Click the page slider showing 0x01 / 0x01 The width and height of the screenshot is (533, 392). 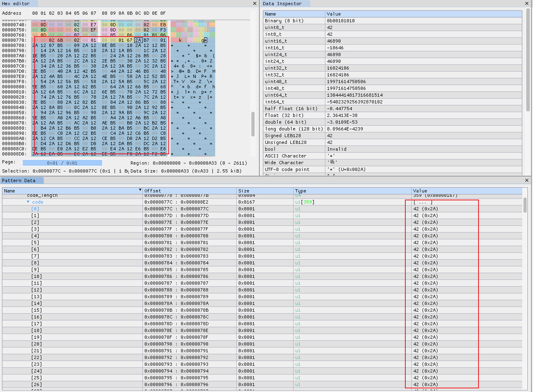click(x=62, y=163)
